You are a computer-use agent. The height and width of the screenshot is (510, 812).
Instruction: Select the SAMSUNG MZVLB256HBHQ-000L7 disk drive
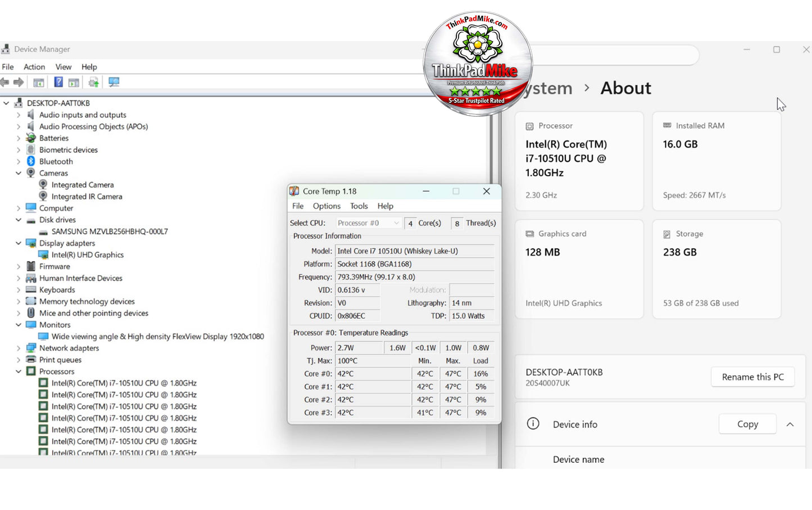tap(110, 231)
